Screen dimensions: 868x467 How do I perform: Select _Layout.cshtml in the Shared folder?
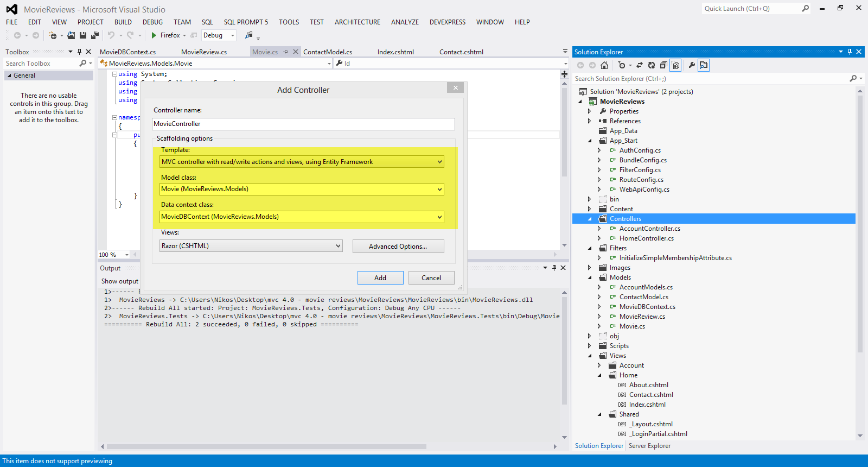click(x=651, y=424)
